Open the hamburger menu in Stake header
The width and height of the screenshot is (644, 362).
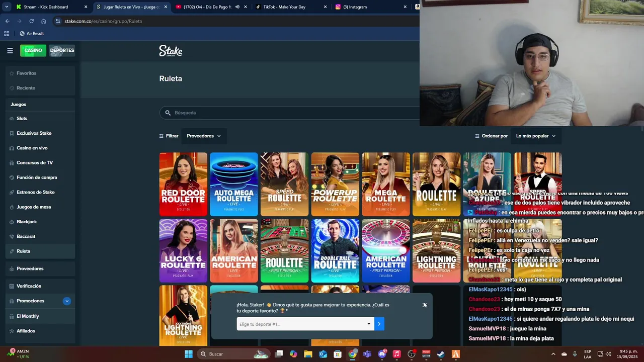tap(10, 50)
